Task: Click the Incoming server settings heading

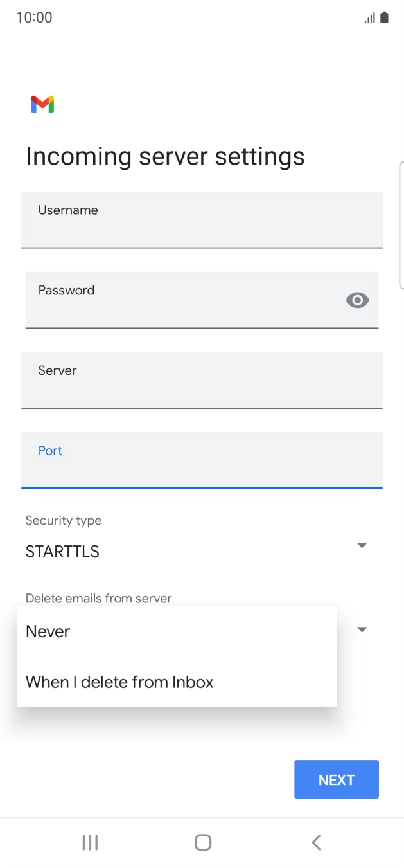Action: (x=165, y=156)
